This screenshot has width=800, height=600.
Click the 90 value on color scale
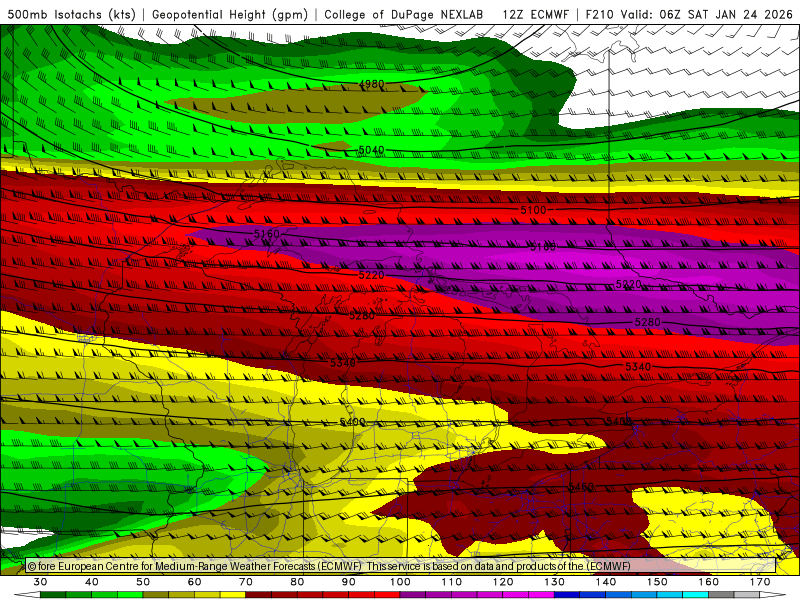348,582
